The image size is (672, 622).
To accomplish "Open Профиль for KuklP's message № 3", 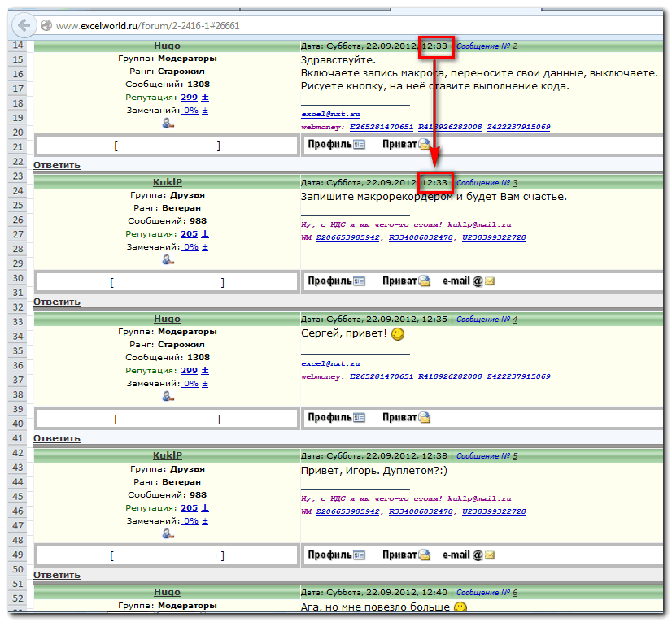I will [x=336, y=281].
